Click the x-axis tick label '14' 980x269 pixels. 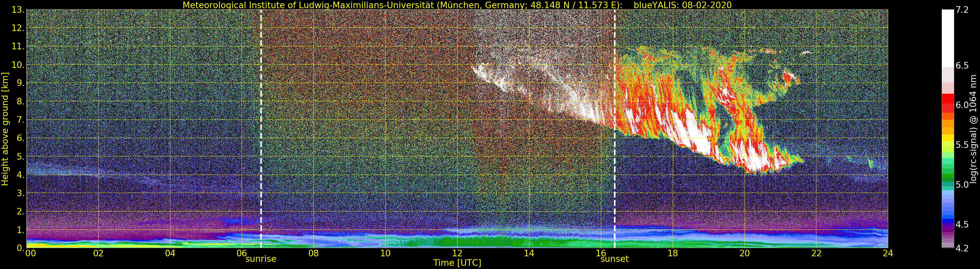(529, 253)
